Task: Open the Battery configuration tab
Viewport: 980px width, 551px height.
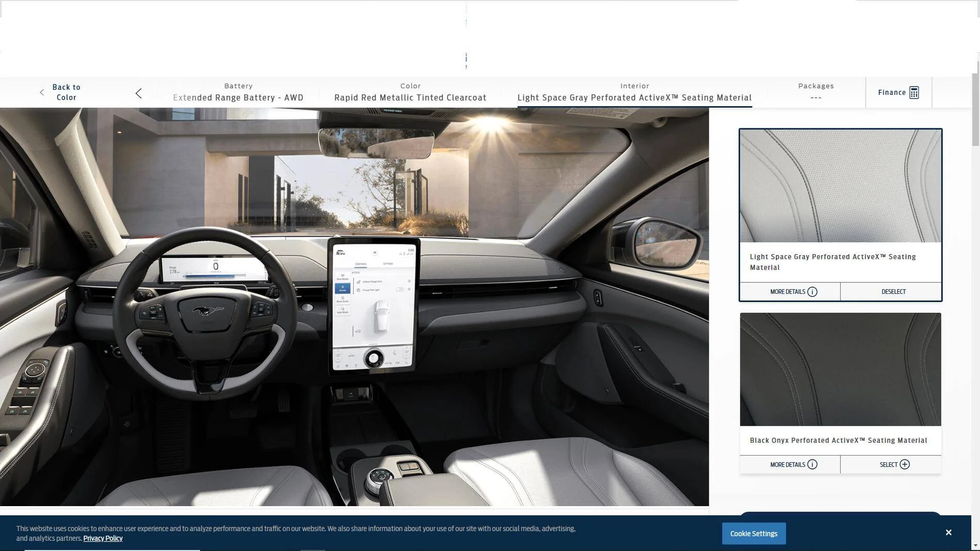Action: point(238,92)
